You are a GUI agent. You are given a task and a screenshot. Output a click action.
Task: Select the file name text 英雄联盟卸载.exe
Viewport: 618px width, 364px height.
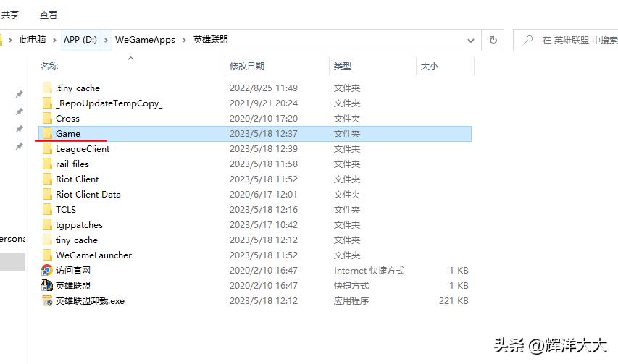[90, 301]
